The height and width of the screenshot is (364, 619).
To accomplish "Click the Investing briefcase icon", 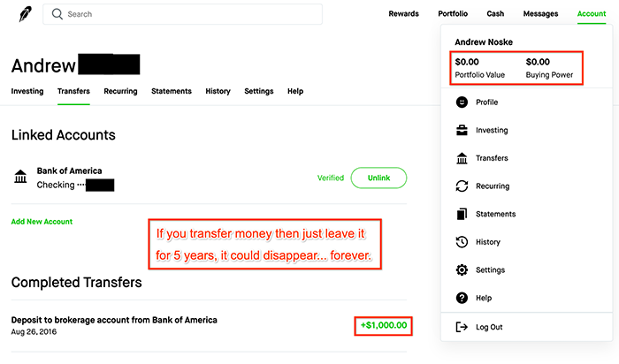I will point(462,131).
